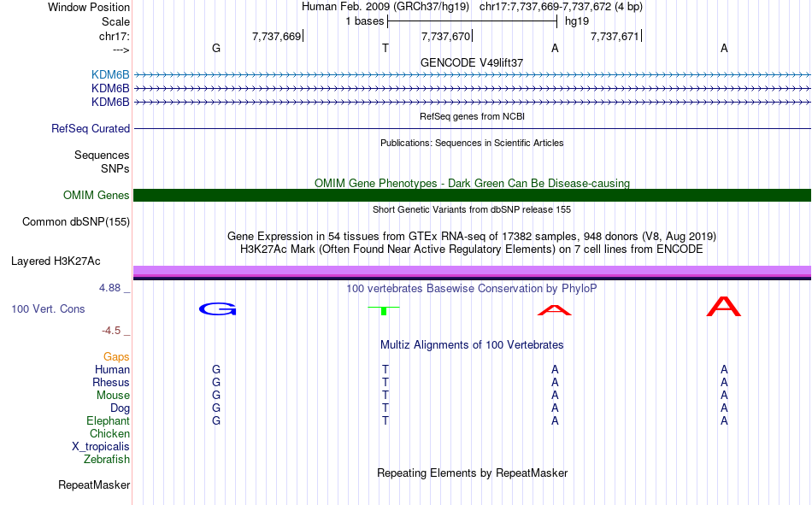Screen dimensions: 812x505
Task: Click the Window Position label
Action: [x=89, y=7]
